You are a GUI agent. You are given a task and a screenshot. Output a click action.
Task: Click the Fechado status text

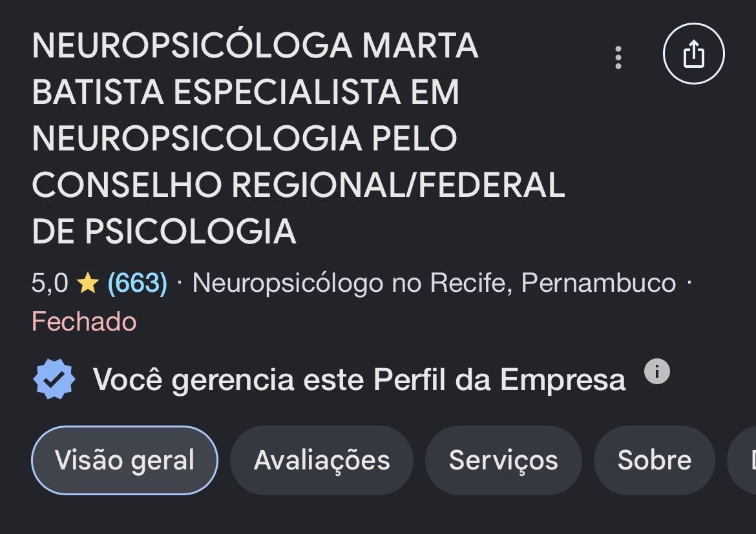[84, 322]
